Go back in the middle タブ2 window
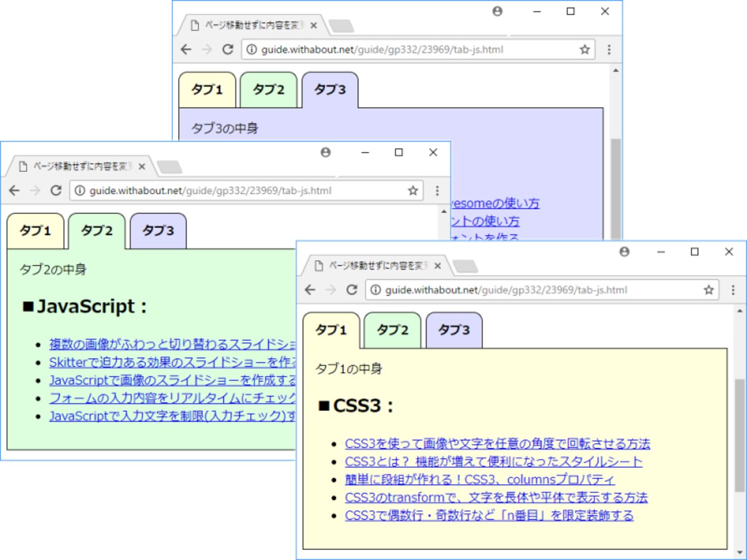This screenshot has width=747, height=560. (x=14, y=190)
